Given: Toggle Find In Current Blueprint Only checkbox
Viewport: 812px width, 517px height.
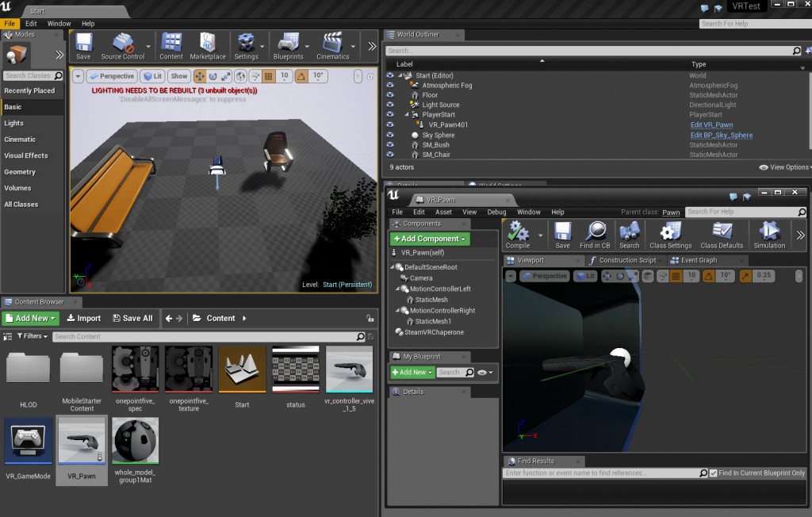Looking at the screenshot, I should [x=714, y=473].
